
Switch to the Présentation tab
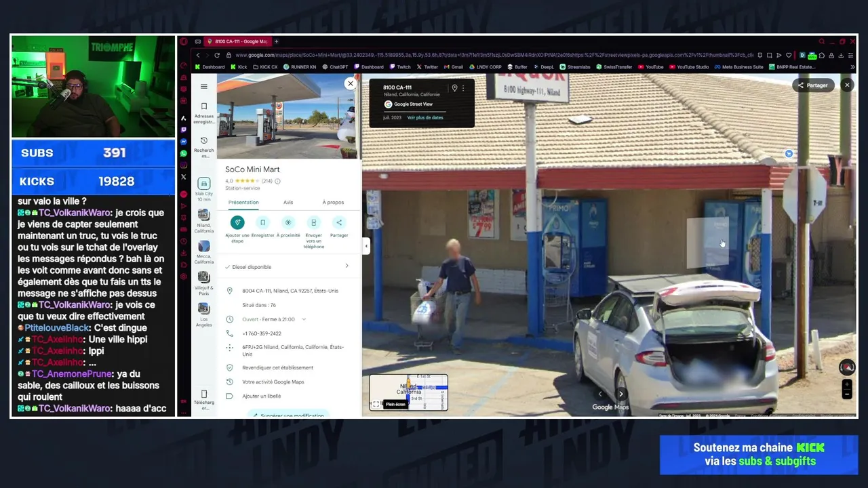(243, 202)
